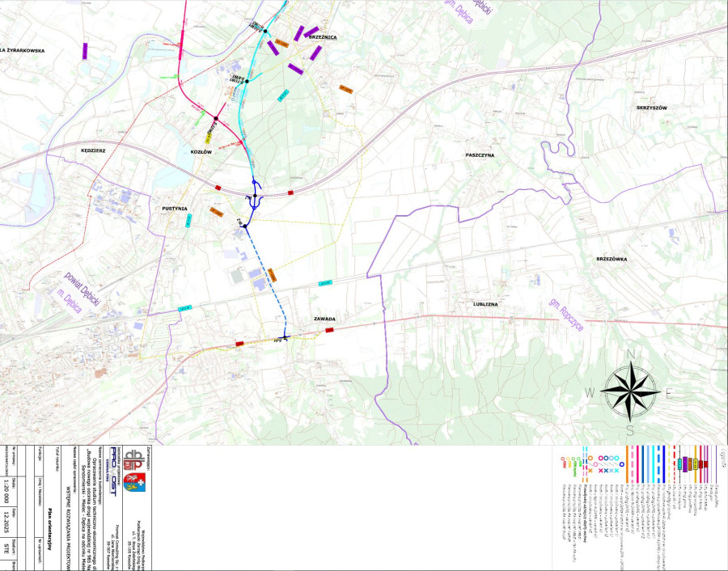Image resolution: width=728 pixels, height=571 pixels.
Task: Click the compass rose on the map
Action: pyautogui.click(x=629, y=389)
